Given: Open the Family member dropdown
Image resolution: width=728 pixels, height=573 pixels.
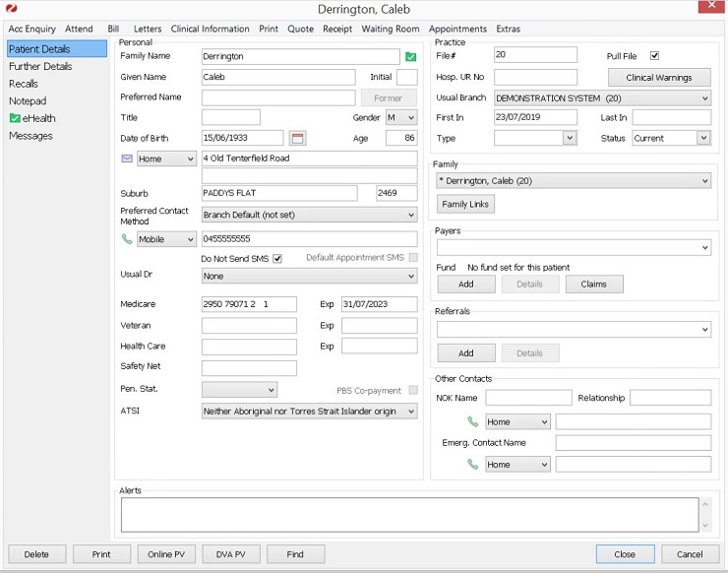Looking at the screenshot, I should (574, 181).
